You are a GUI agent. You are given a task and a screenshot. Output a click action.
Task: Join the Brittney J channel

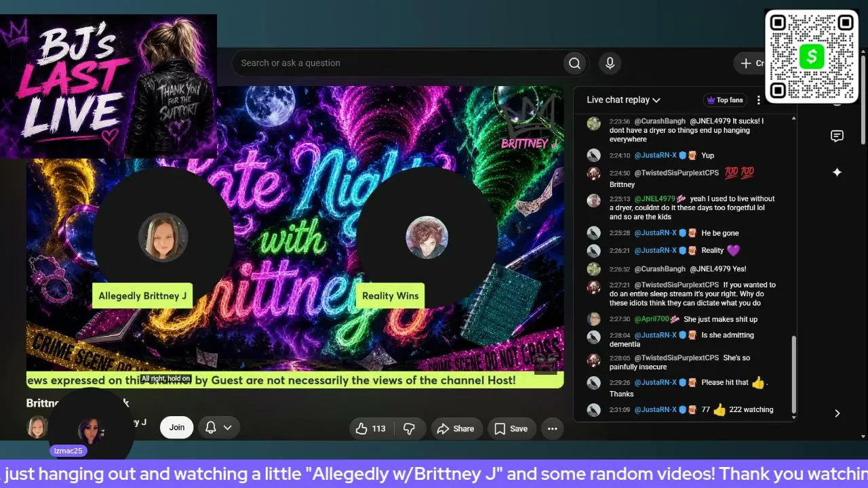coord(177,427)
